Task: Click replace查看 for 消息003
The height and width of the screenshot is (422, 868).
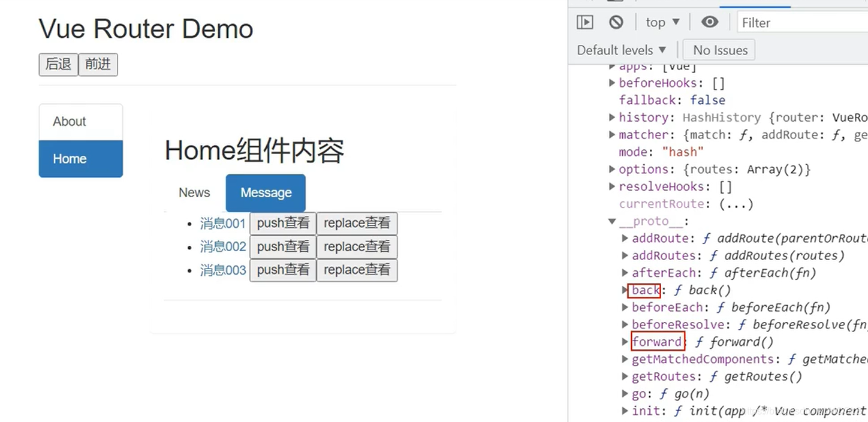Action: pyautogui.click(x=357, y=270)
